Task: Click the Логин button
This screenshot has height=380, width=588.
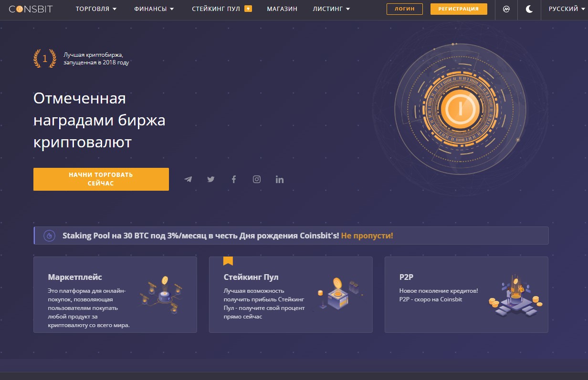Action: tap(405, 9)
